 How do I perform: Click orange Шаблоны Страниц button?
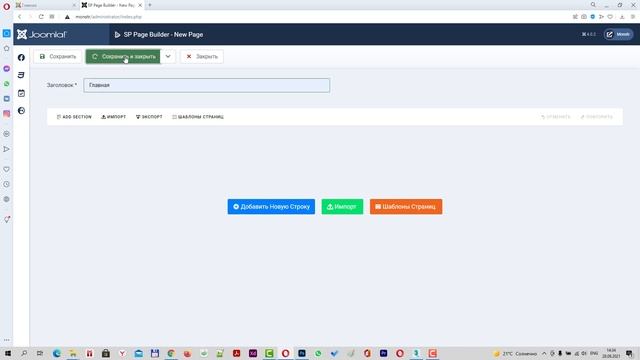pos(406,207)
